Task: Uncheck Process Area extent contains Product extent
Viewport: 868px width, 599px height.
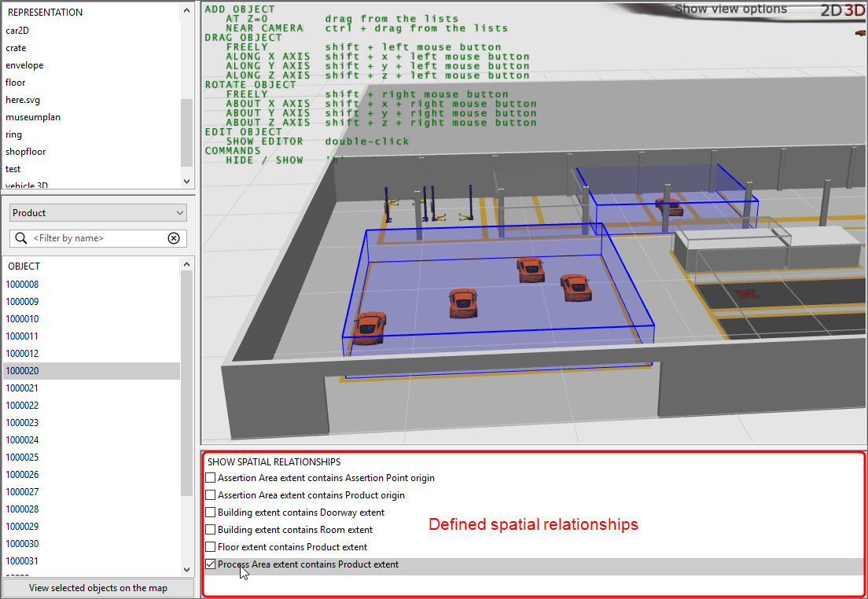Action: [211, 564]
